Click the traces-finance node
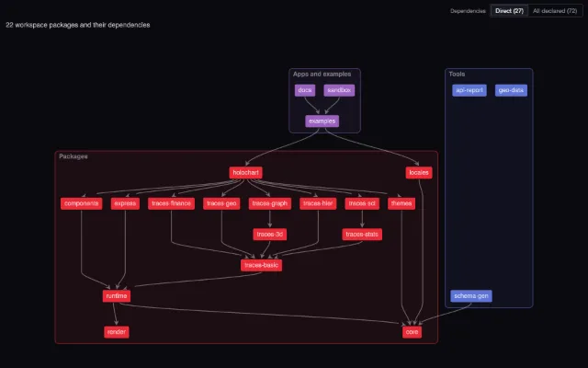 tap(172, 203)
